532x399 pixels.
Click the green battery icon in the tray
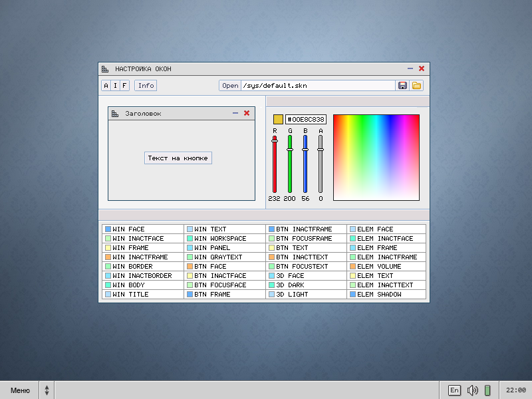[x=487, y=390]
